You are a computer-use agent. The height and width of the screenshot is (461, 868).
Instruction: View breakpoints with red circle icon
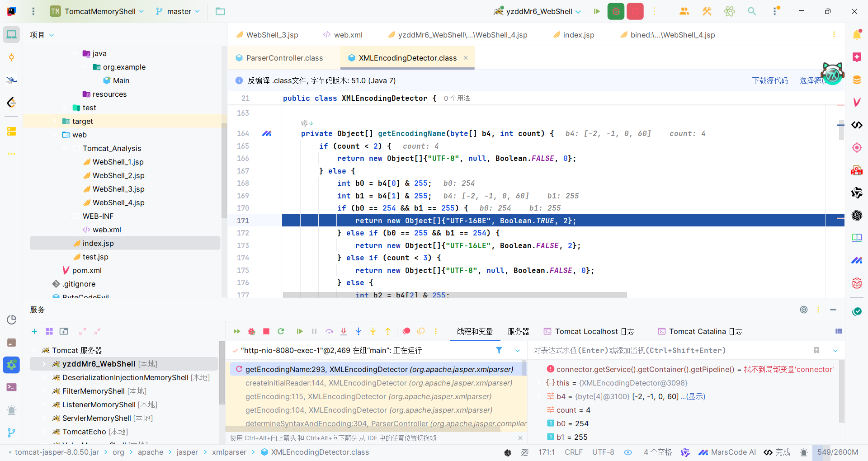point(406,331)
